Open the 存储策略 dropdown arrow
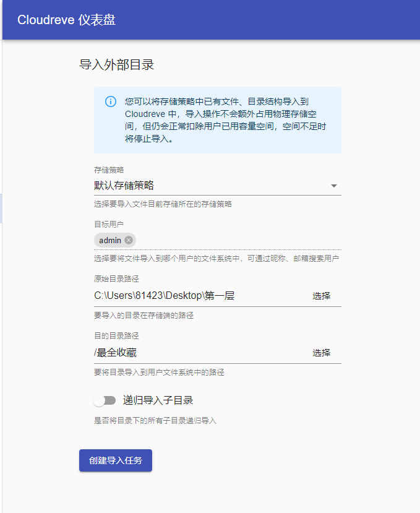This screenshot has width=420, height=513. [333, 186]
